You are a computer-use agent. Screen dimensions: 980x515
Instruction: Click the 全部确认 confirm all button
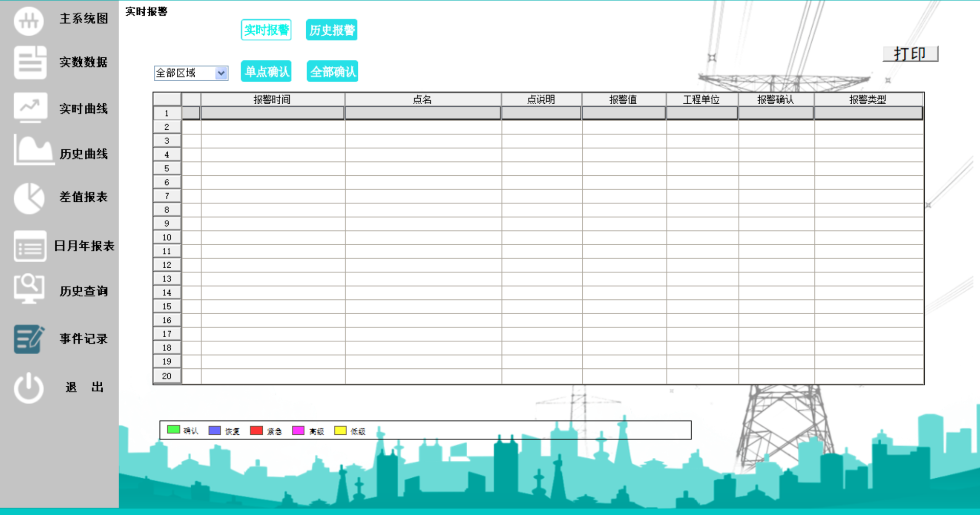tap(332, 71)
